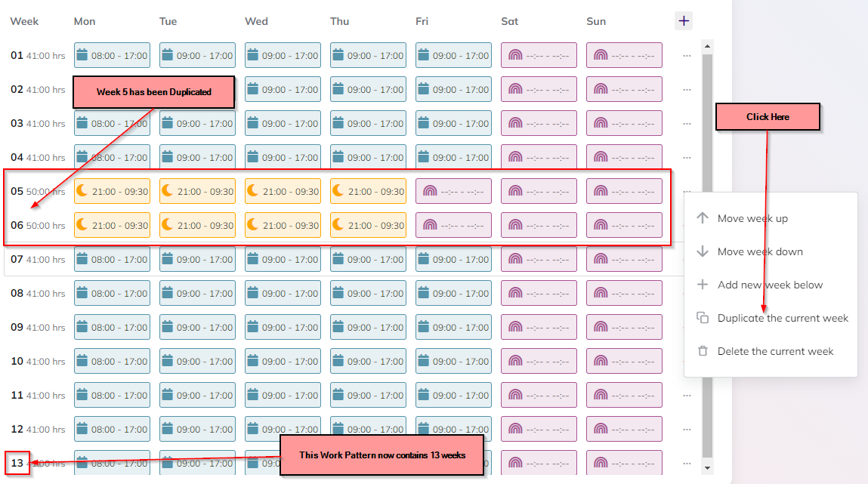Open the options menu for Week 11

pyautogui.click(x=687, y=395)
